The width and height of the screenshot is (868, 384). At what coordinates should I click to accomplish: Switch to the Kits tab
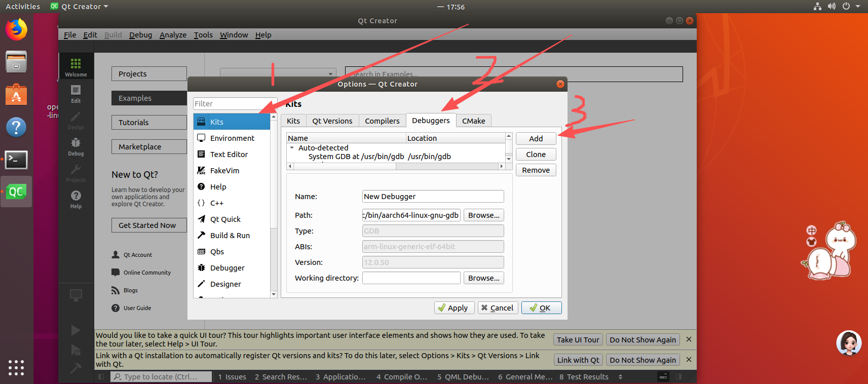click(293, 121)
